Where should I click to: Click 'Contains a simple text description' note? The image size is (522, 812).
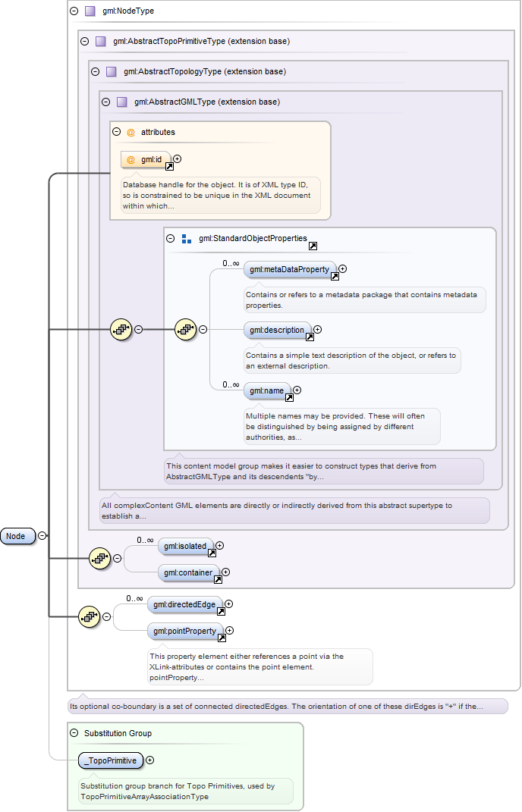point(353,360)
